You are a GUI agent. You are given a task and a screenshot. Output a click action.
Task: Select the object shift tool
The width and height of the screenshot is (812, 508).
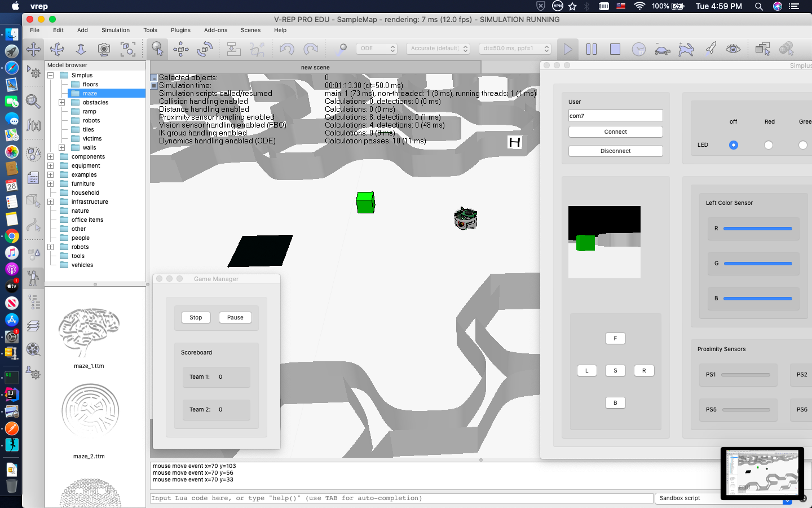pos(181,49)
